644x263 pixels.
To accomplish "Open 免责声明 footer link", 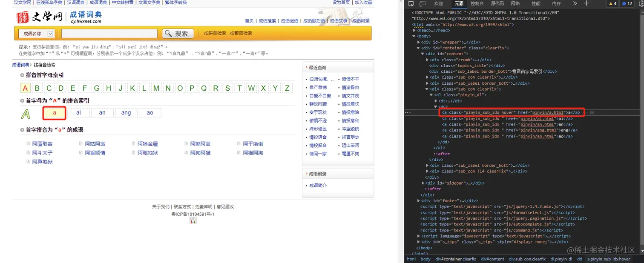I will point(204,207).
